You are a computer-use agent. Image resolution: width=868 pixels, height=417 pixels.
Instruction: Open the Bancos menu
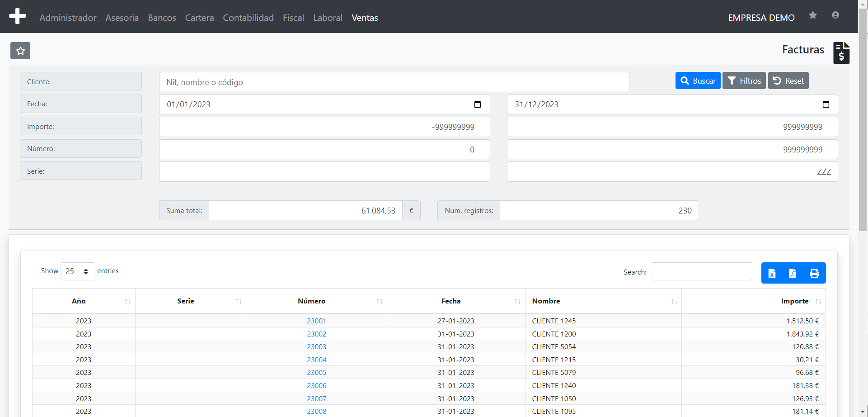tap(162, 18)
